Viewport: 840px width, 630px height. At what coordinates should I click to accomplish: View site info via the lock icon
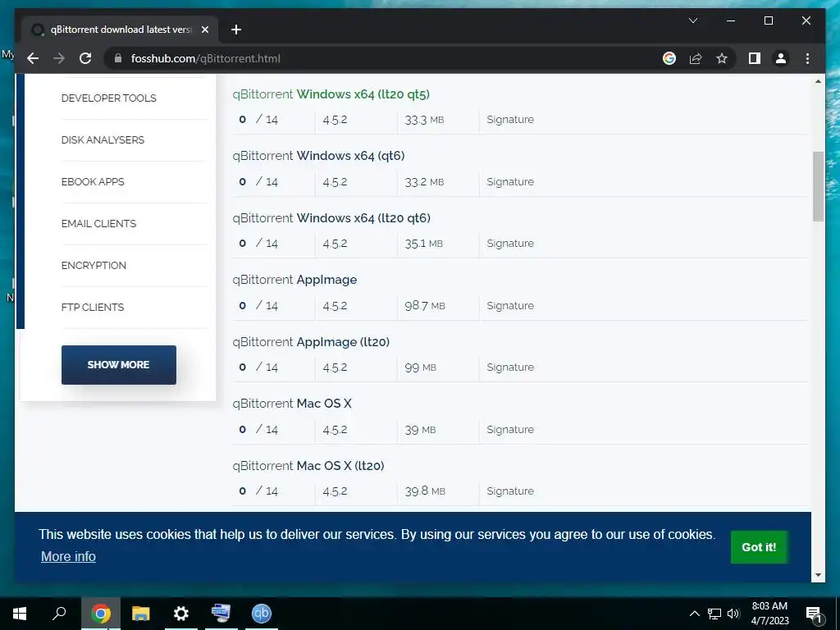click(x=118, y=58)
